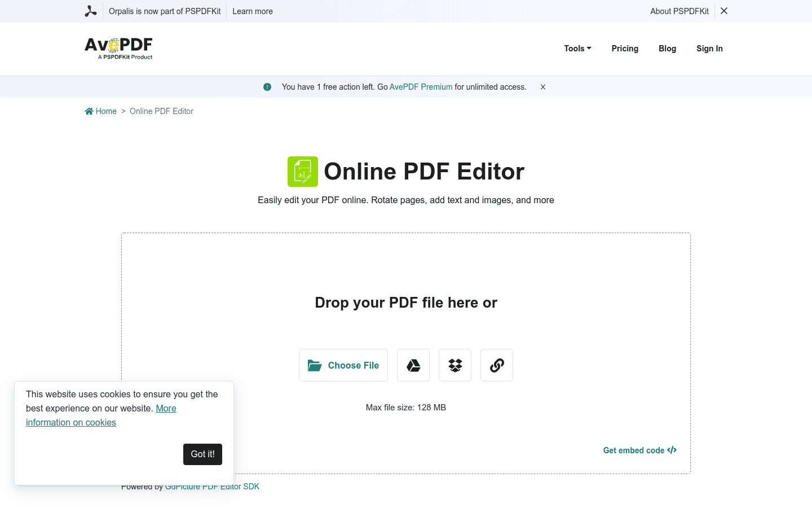Open the Pricing page
Viewport: 812px width, 508px height.
(625, 49)
